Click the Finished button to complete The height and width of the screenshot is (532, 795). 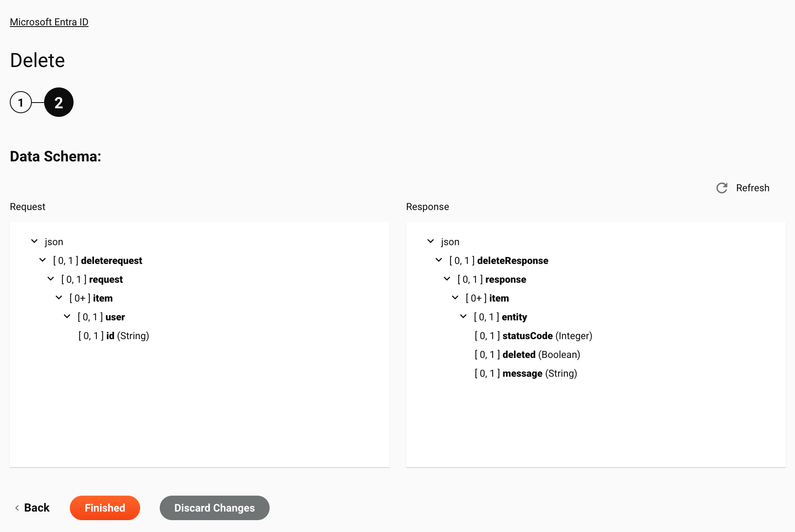[x=105, y=507]
